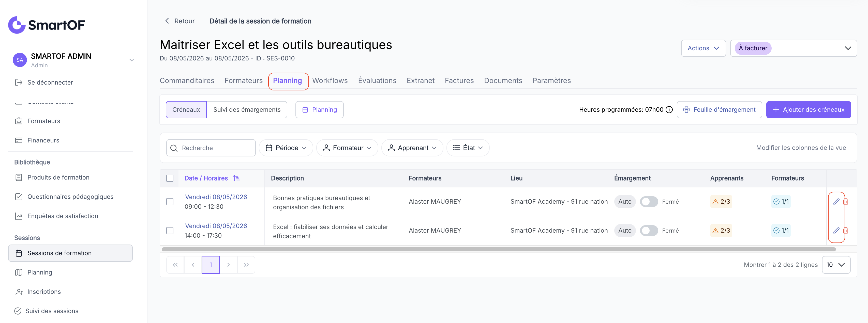Click the back arrow next to Retour

(167, 21)
